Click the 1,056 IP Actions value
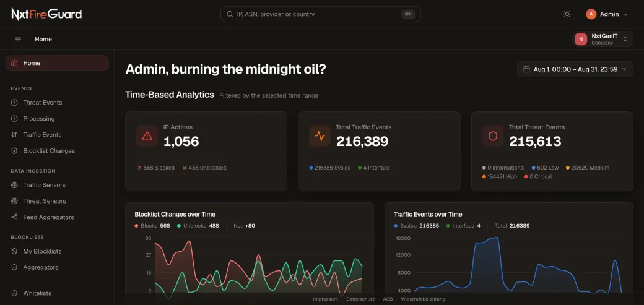Viewport: 644px width, 305px height. click(x=181, y=142)
